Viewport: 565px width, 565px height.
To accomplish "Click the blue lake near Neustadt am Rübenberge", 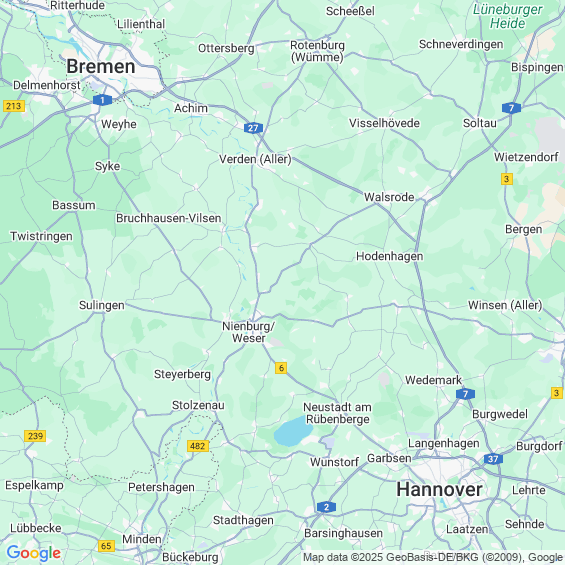I will coord(293,431).
